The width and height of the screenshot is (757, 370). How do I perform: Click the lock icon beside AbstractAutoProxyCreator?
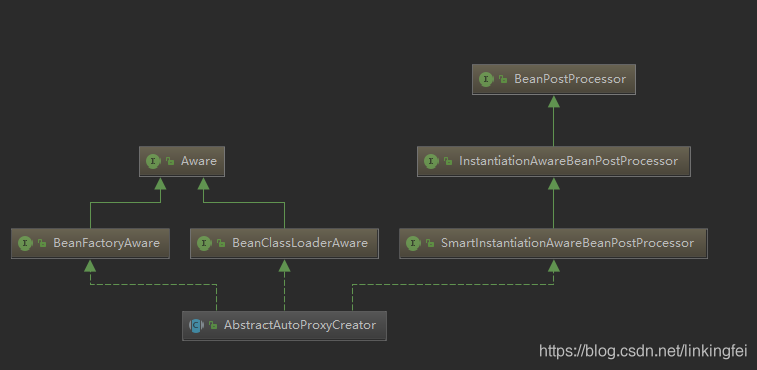click(213, 326)
